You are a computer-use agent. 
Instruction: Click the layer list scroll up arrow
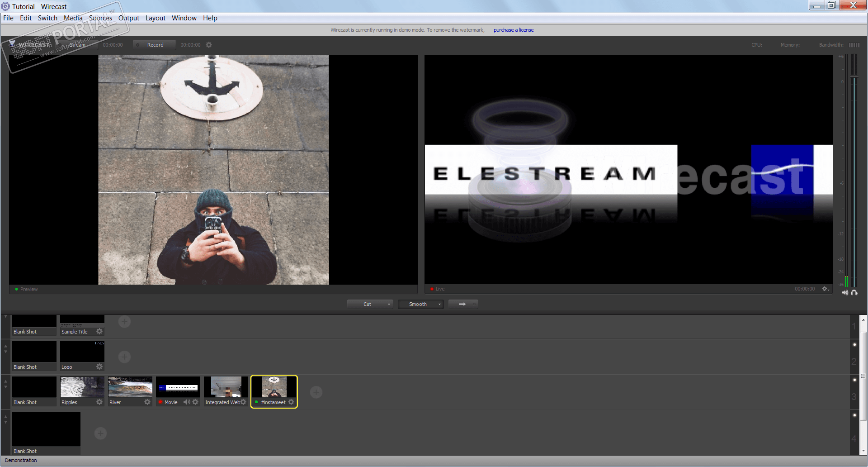(x=863, y=319)
